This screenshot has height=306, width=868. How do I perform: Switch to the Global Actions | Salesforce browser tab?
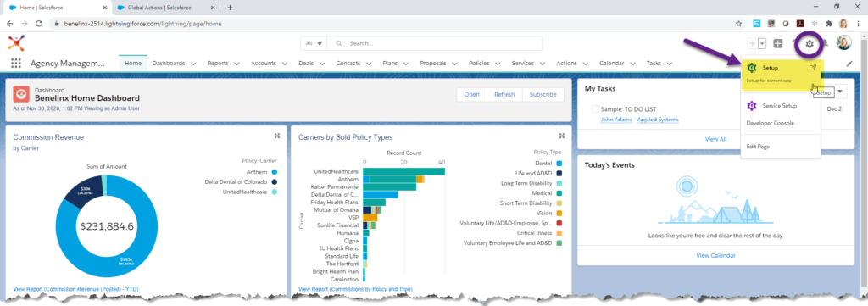click(x=166, y=8)
